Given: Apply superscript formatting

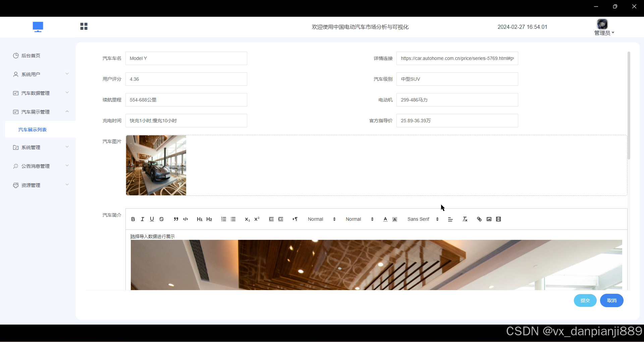Looking at the screenshot, I should pos(257,219).
